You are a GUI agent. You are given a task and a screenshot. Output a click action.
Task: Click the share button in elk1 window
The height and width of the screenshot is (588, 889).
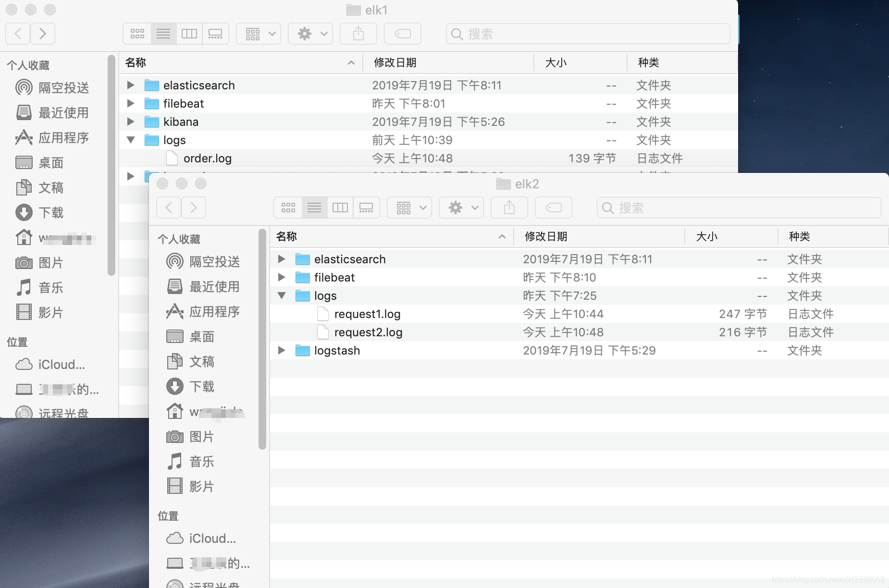pos(358,34)
